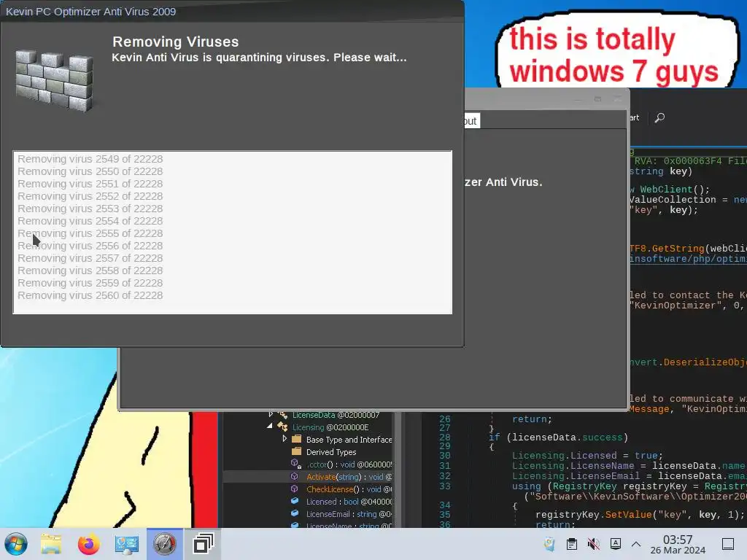Image resolution: width=747 pixels, height=560 pixels.
Task: Open the clipboard tray icon
Action: pyautogui.click(x=572, y=544)
